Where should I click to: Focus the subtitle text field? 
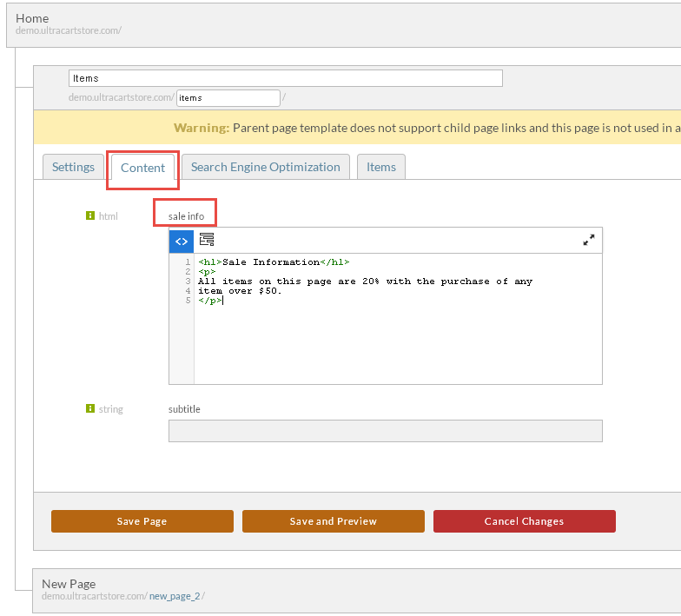386,431
